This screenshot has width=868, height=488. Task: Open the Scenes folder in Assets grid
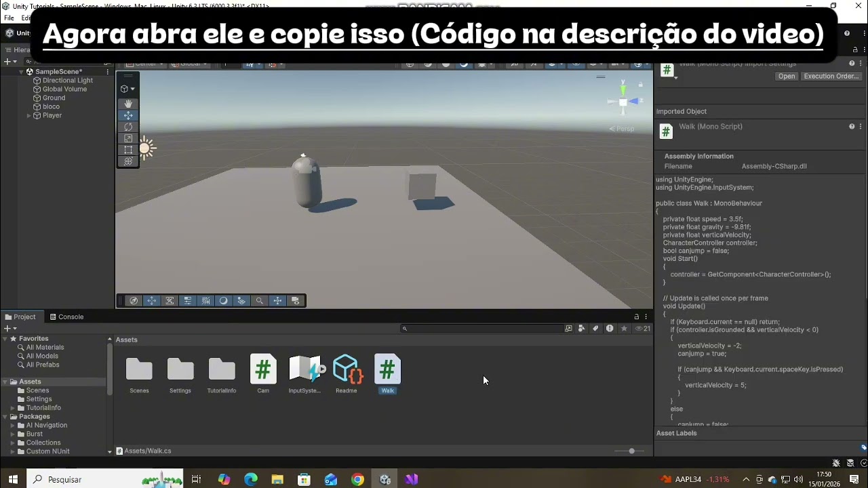139,373
